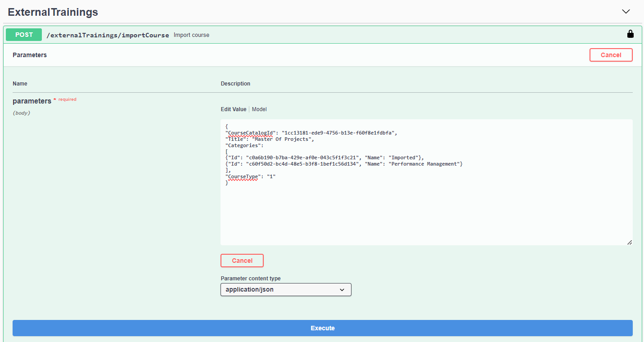Place cursor on "Master Of Projects" value

pyautogui.click(x=282, y=139)
